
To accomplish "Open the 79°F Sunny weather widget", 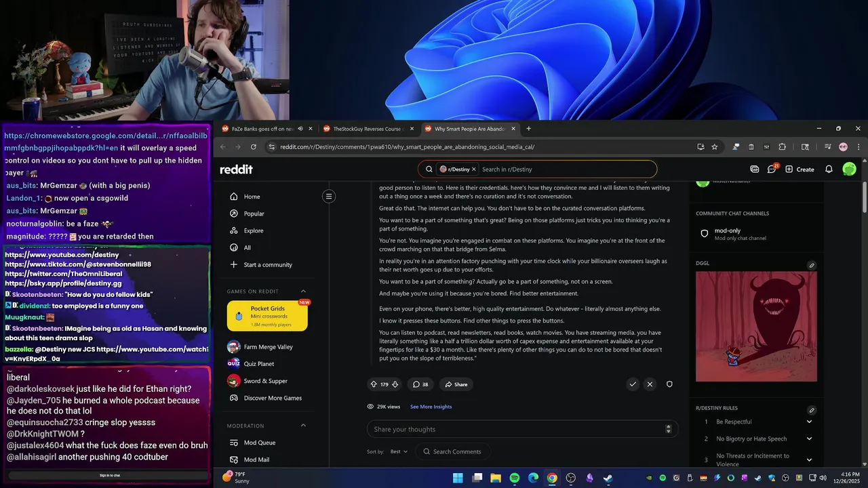I will tap(236, 478).
